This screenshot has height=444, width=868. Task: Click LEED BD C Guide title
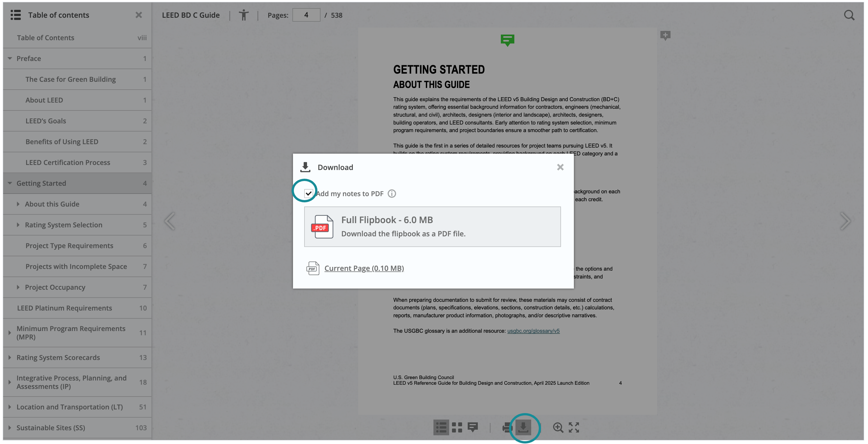pos(191,15)
